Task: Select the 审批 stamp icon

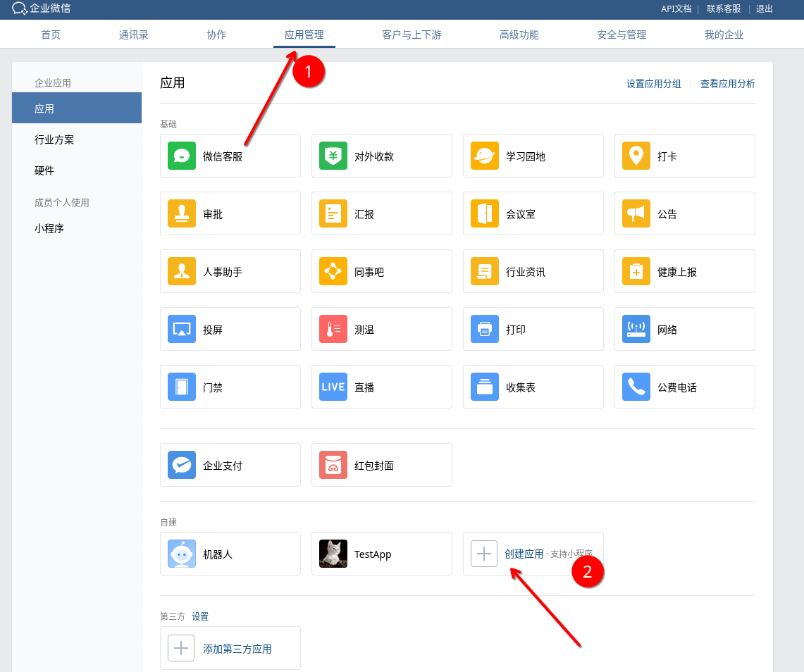Action: pyautogui.click(x=182, y=213)
